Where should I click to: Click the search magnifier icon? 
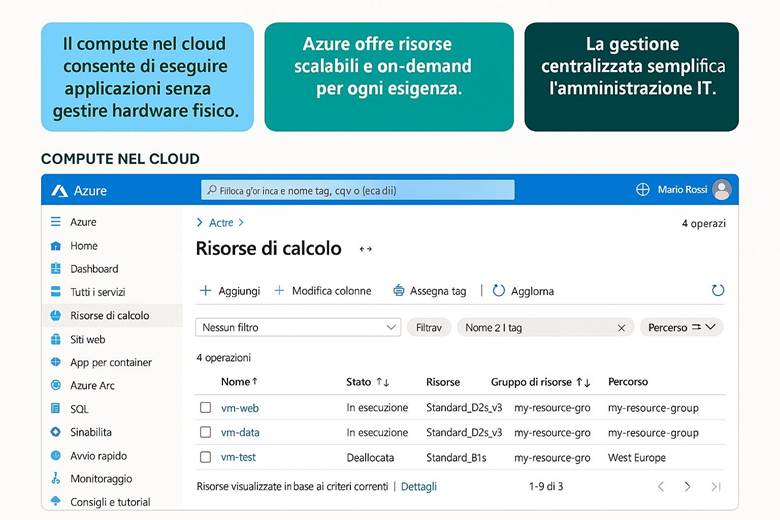[212, 190]
